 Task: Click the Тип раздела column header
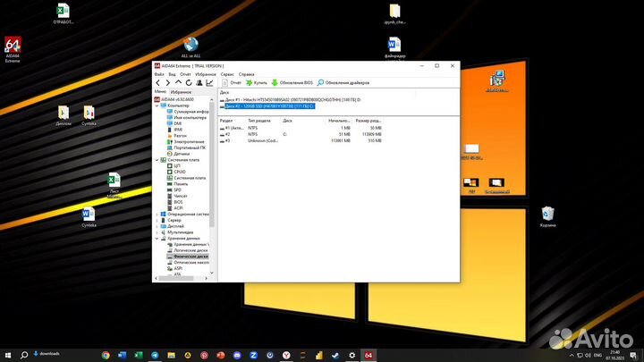click(259, 121)
